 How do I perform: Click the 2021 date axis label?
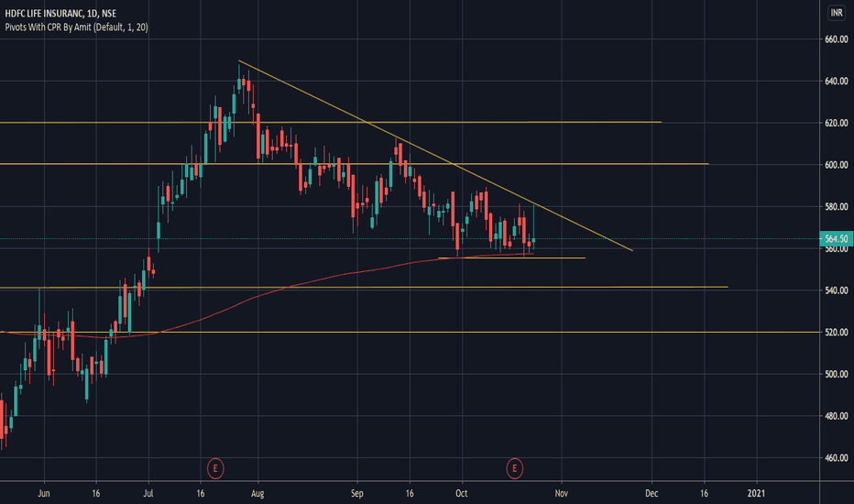(756, 493)
